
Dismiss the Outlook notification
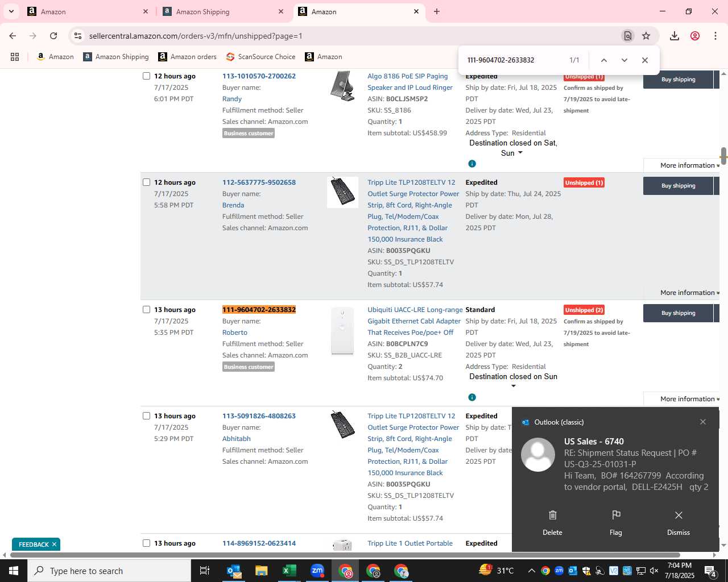click(x=679, y=523)
